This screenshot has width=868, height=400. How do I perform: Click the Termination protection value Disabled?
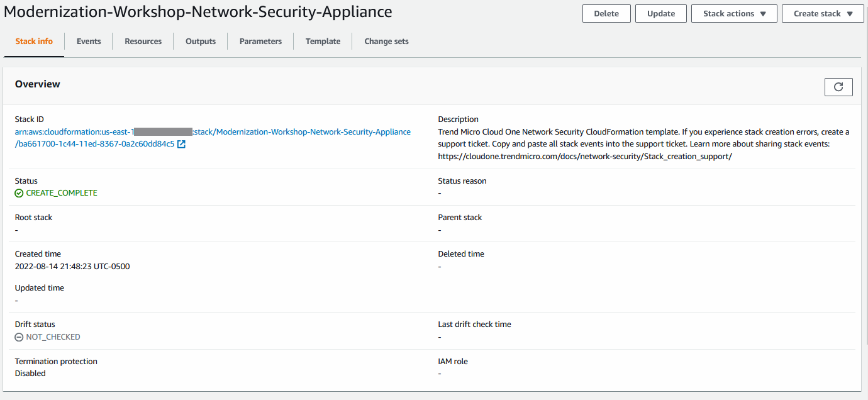point(30,374)
